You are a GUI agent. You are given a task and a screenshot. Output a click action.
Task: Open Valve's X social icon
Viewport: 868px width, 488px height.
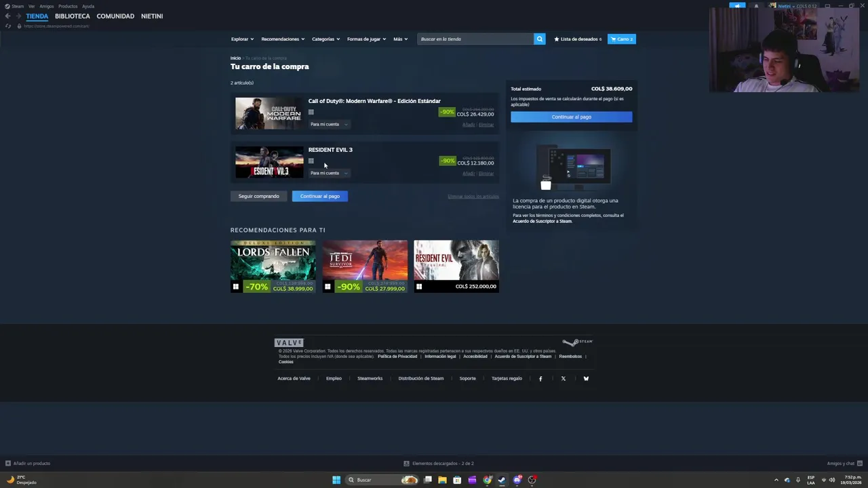[564, 379]
